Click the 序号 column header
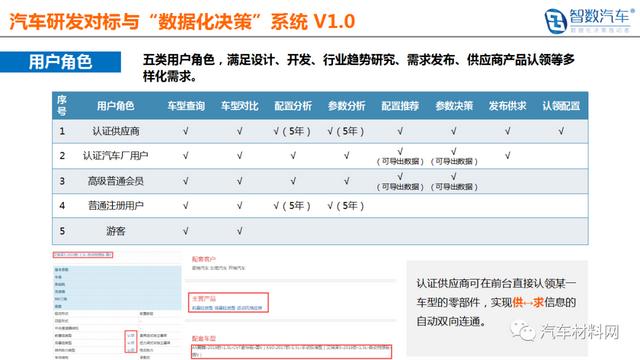This screenshot has width=640, height=360. [x=62, y=106]
